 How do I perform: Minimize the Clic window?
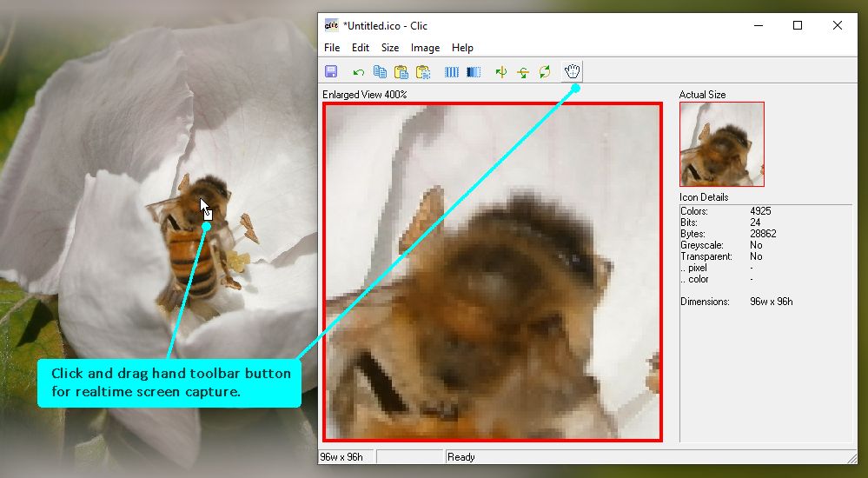(x=759, y=25)
